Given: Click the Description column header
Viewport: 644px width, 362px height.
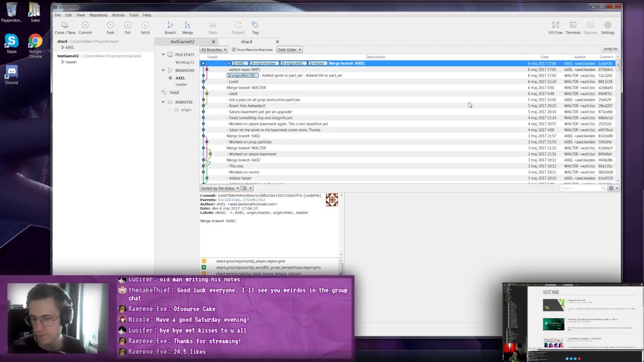Looking at the screenshot, I should coord(375,57).
